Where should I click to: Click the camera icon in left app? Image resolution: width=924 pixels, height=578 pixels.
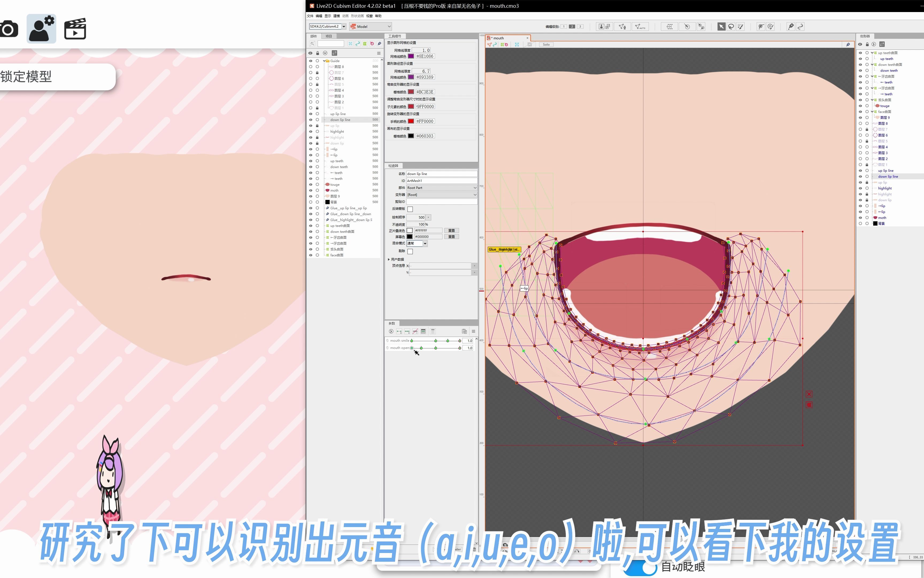(x=8, y=29)
